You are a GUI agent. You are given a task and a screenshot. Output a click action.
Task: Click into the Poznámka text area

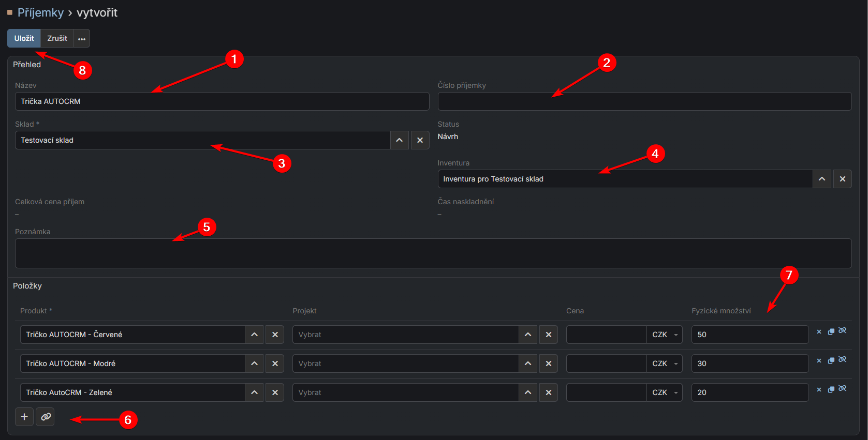pyautogui.click(x=433, y=253)
